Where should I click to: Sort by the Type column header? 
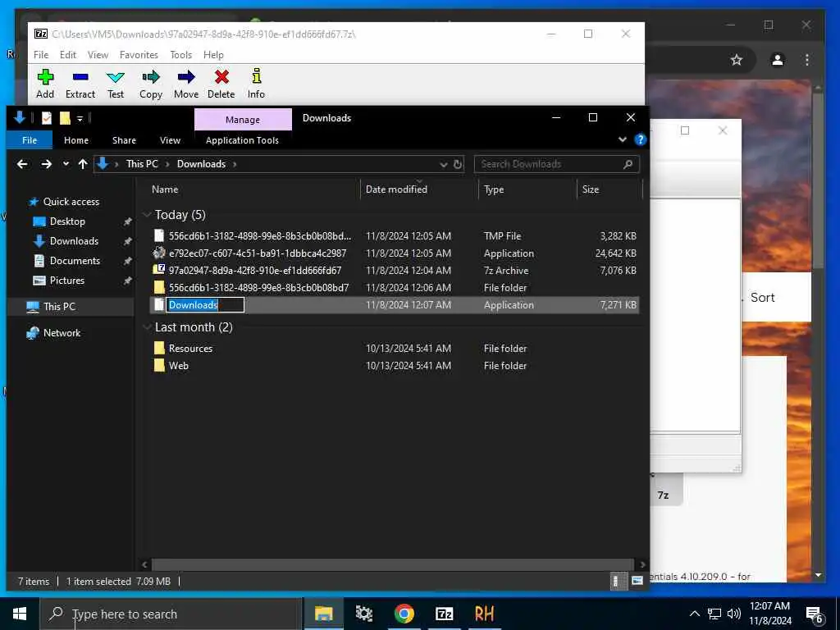[x=493, y=189]
